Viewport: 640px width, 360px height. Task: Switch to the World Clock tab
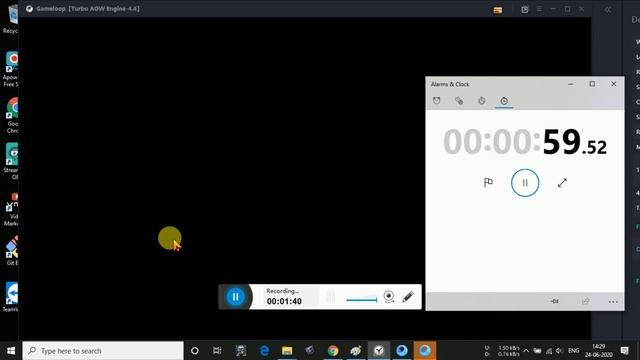(x=459, y=100)
